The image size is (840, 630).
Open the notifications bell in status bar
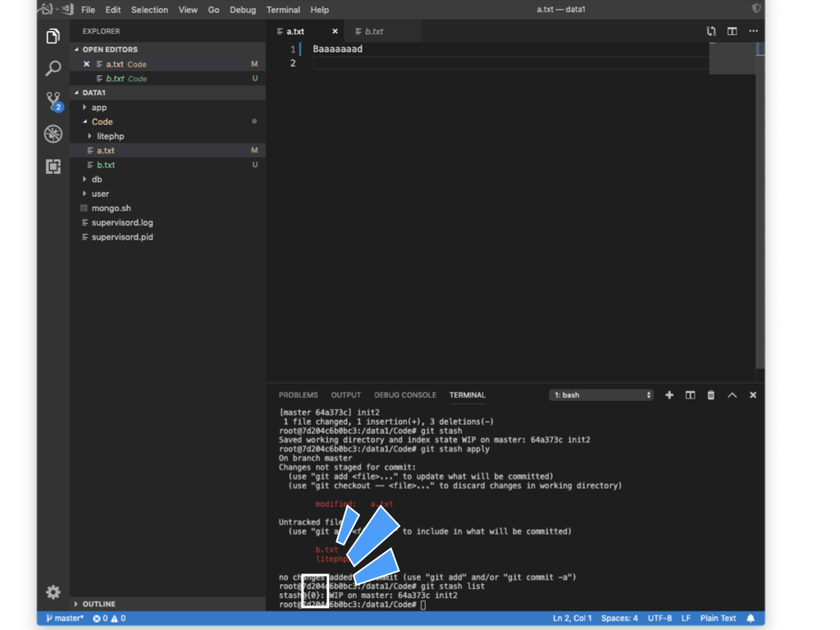click(751, 619)
